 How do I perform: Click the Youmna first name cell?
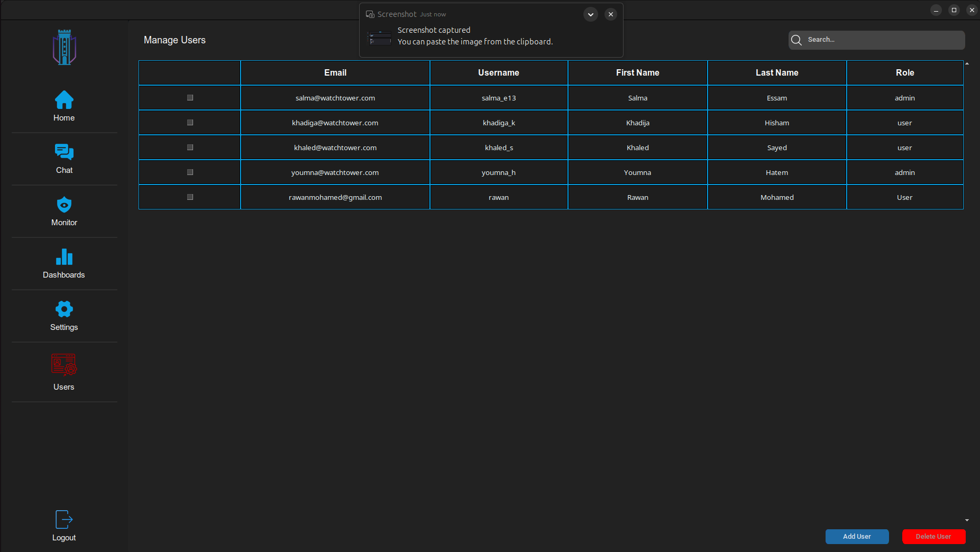637,172
